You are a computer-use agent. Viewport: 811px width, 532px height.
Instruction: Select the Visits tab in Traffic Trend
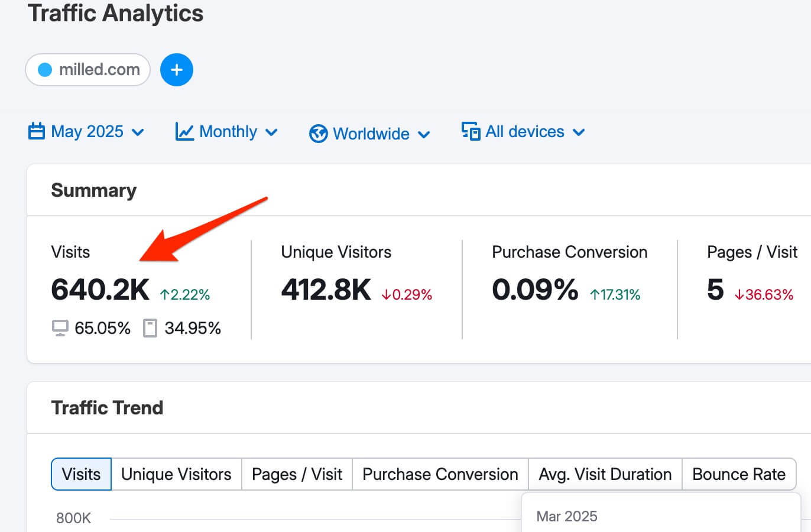coord(81,474)
